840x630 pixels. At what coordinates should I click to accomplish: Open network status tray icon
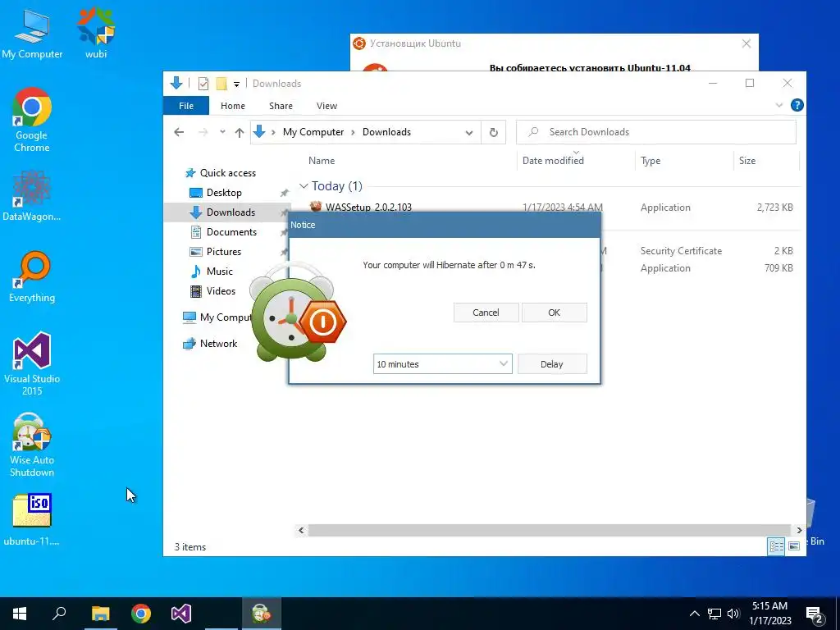pyautogui.click(x=714, y=614)
